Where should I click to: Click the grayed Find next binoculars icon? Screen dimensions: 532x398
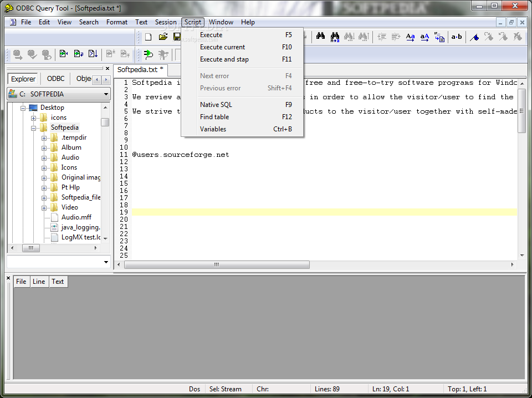(349, 37)
